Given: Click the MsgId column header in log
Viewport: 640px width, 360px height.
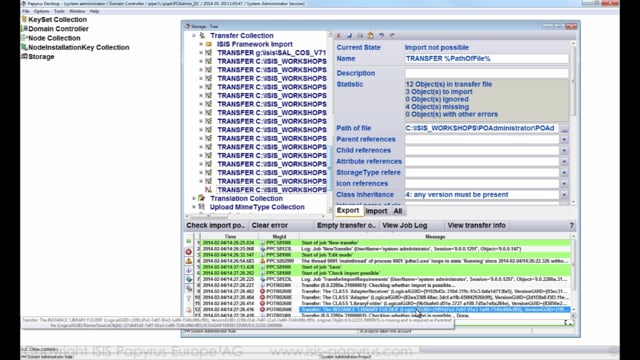Looking at the screenshot, I should tap(279, 237).
